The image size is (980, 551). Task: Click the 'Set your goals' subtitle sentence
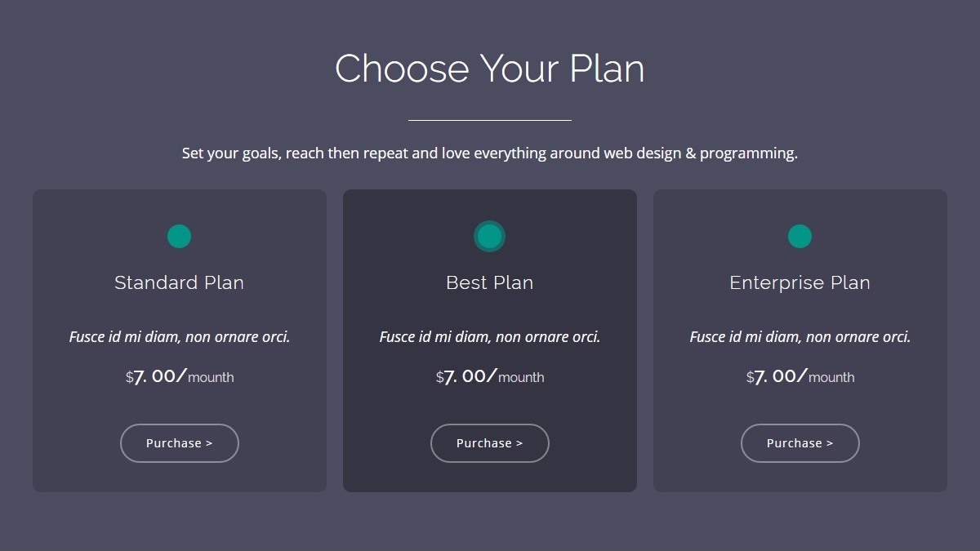489,153
